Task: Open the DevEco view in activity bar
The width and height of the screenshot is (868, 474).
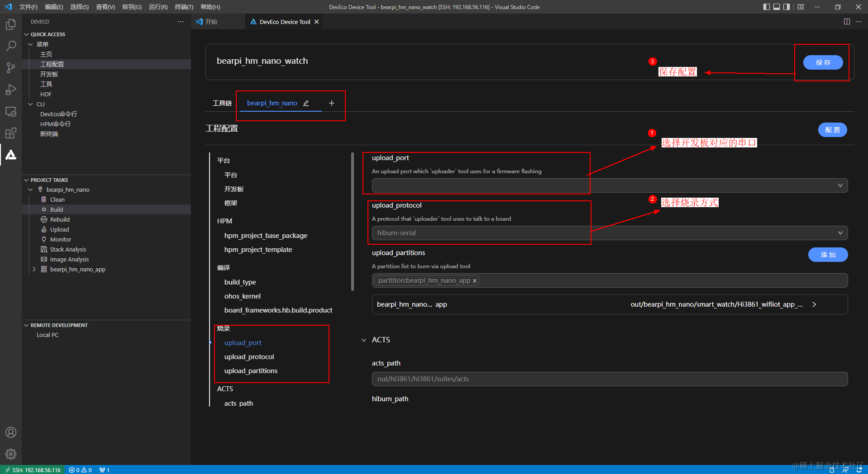Action: coord(11,155)
